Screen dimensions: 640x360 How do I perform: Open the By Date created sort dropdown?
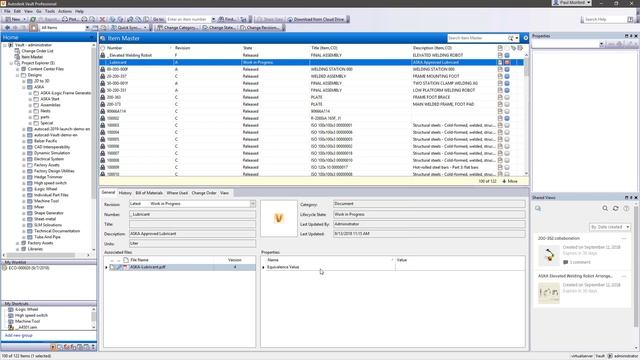(610, 227)
